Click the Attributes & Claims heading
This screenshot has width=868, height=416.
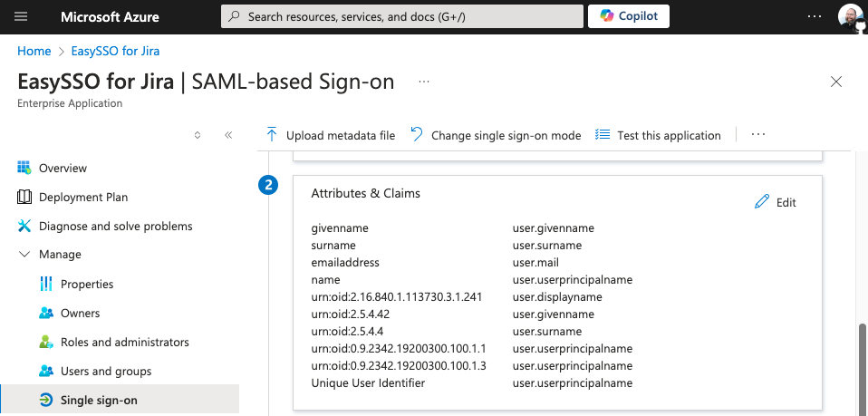pyautogui.click(x=365, y=193)
